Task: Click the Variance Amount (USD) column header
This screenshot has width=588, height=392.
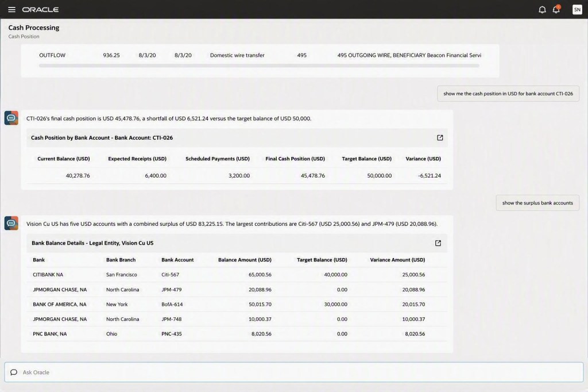Action: (397, 260)
